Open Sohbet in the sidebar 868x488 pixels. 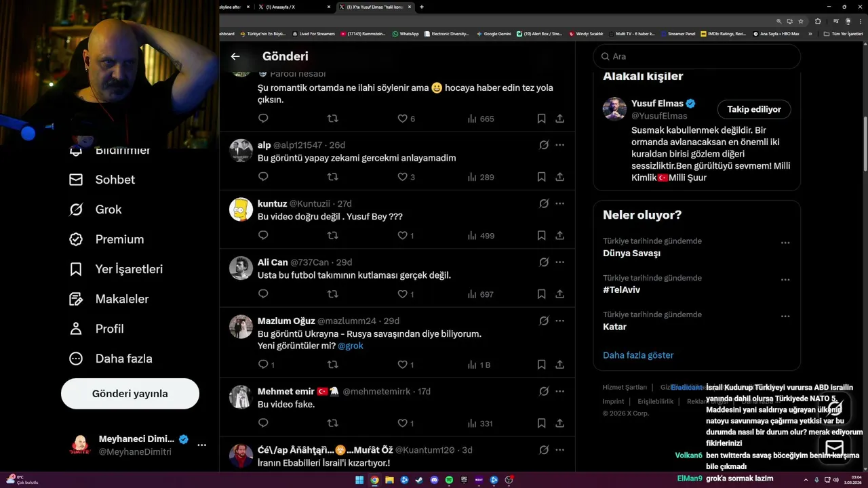pos(102,180)
